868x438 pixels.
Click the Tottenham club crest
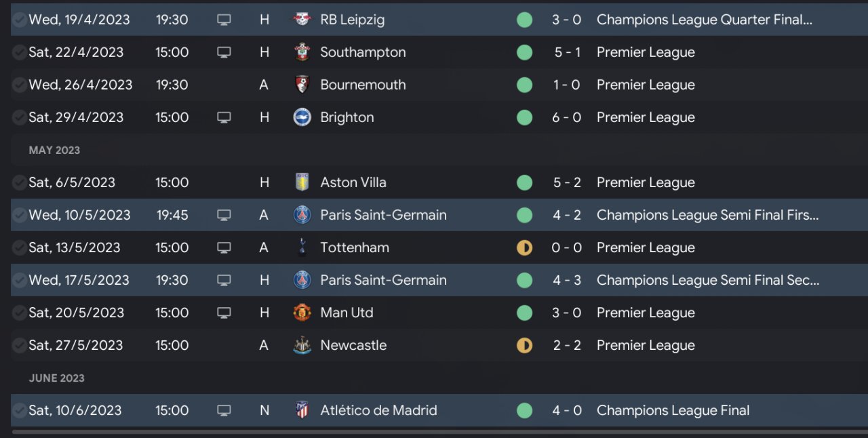[302, 247]
